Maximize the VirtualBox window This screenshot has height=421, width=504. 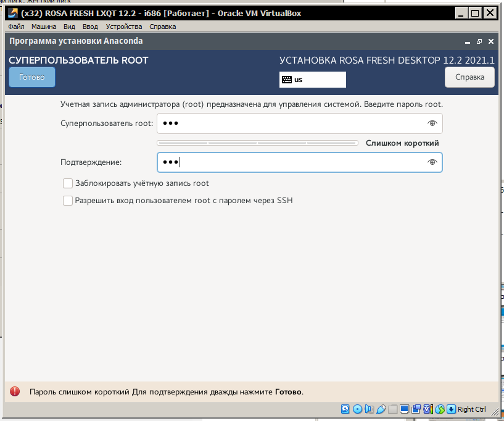[475, 13]
